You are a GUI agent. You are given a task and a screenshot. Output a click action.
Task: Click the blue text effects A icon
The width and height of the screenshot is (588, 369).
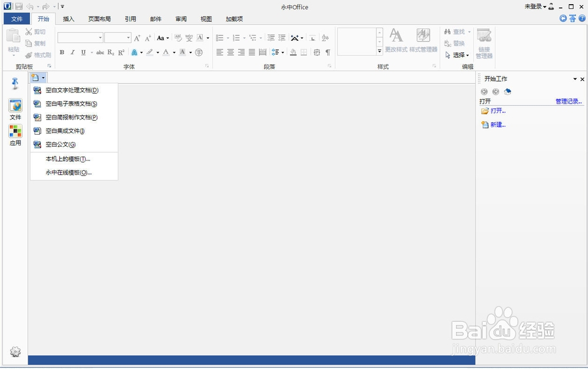point(134,52)
